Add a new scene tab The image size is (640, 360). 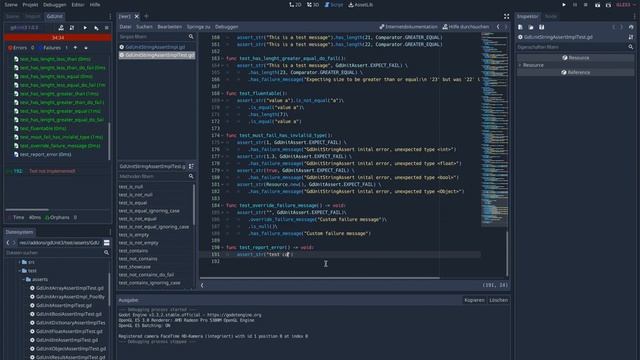(x=147, y=16)
